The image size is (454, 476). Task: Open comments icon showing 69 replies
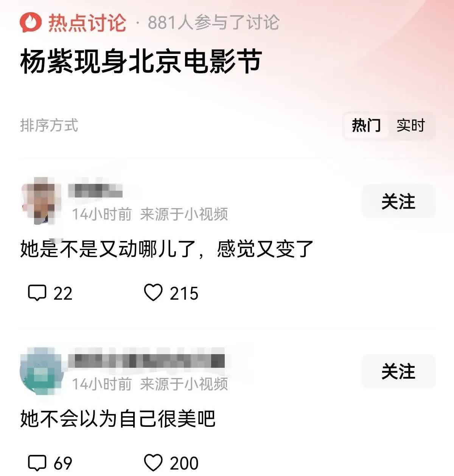(x=37, y=463)
